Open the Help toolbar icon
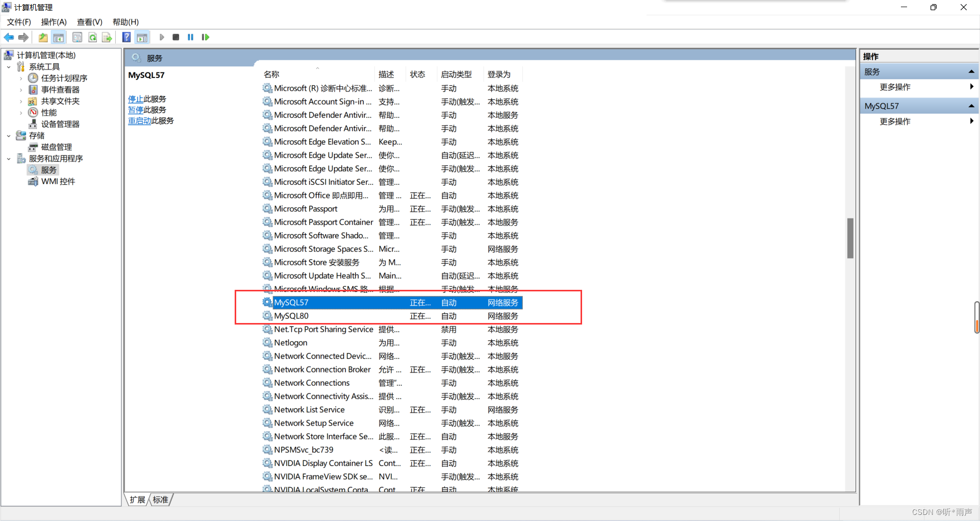The width and height of the screenshot is (980, 521). pyautogui.click(x=127, y=37)
